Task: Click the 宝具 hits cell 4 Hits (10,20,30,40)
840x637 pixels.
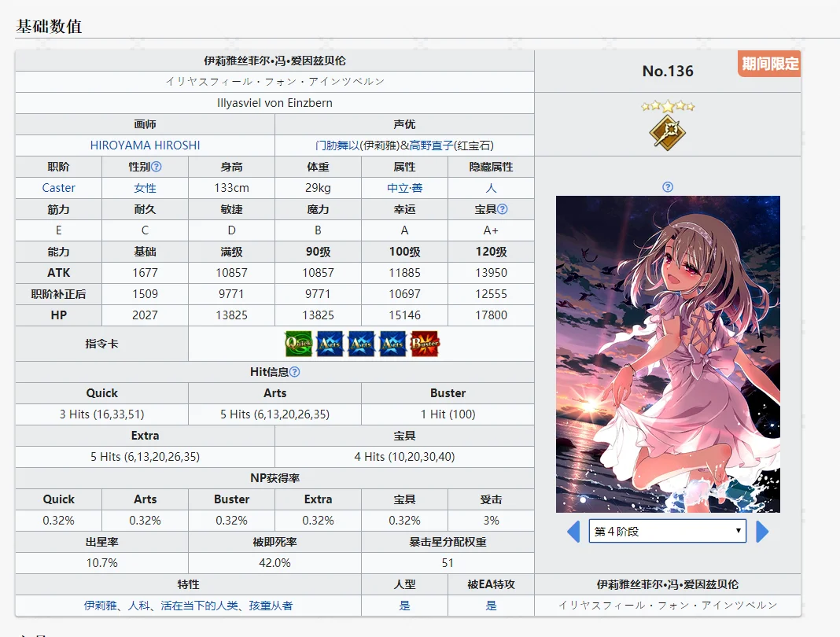Action: [404, 456]
